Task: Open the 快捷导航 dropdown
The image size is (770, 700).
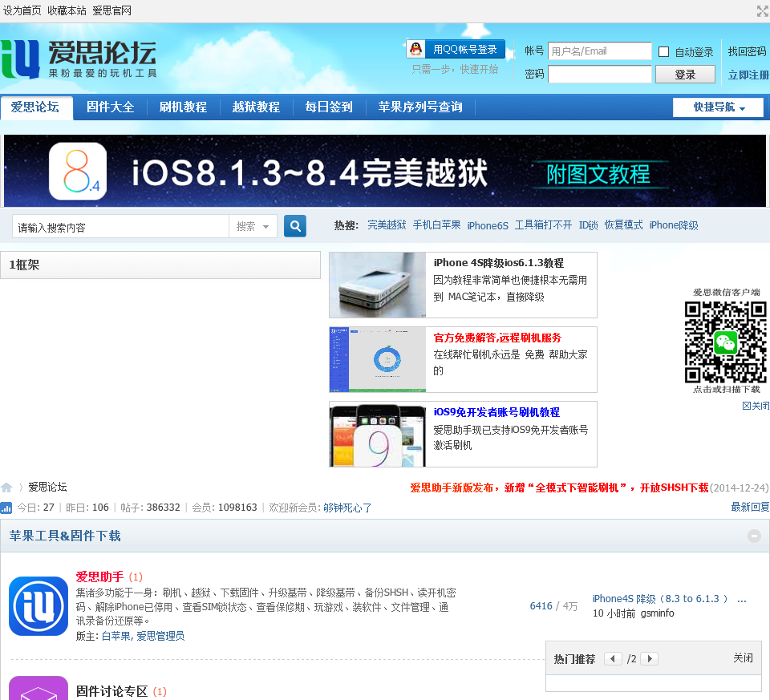Action: (x=718, y=107)
